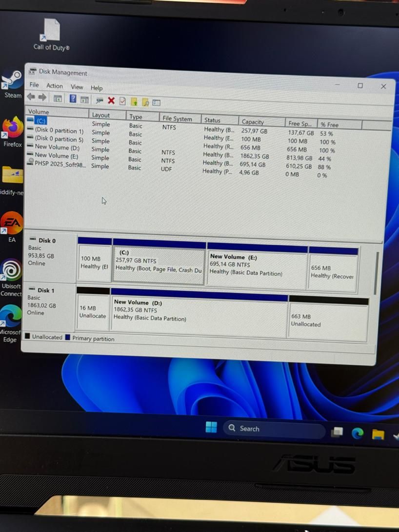Sort by the Volume column header
Image resolution: width=399 pixels, height=532 pixels.
(57, 112)
